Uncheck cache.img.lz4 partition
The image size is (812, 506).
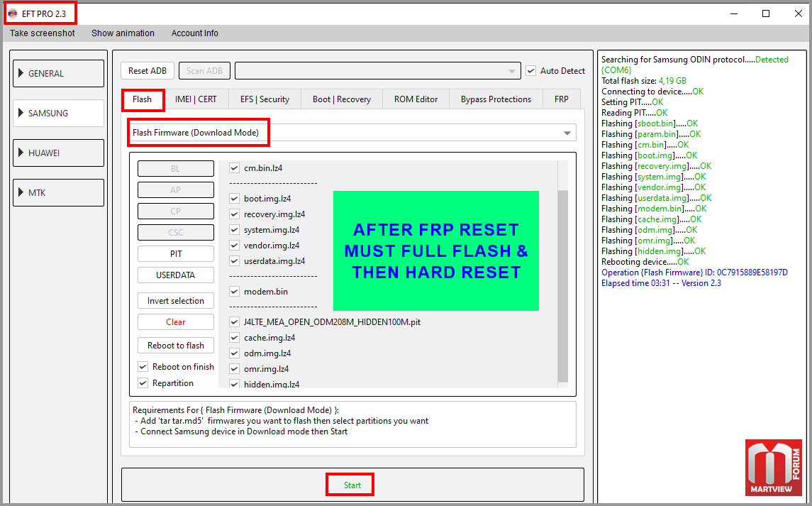(235, 338)
